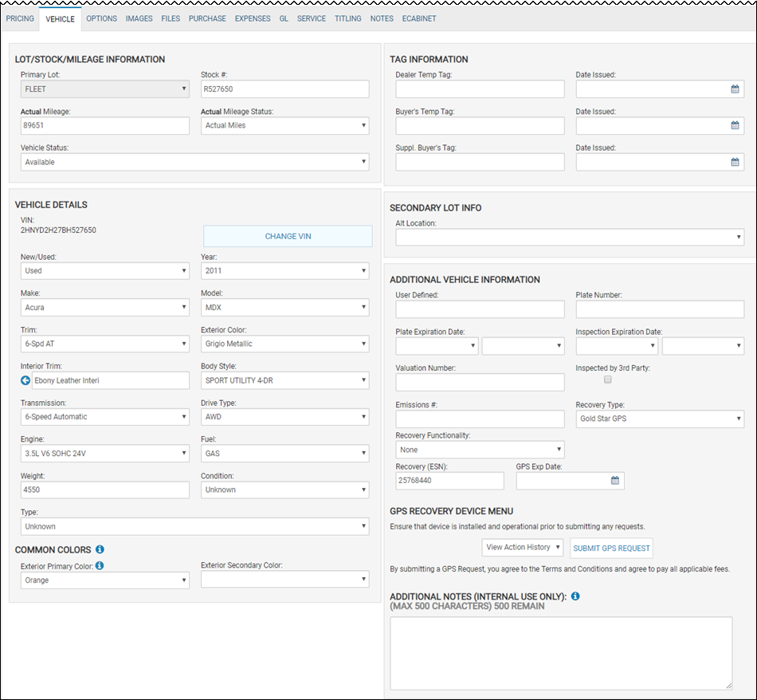Open the Exterior Secondary Color dropdown

point(284,580)
